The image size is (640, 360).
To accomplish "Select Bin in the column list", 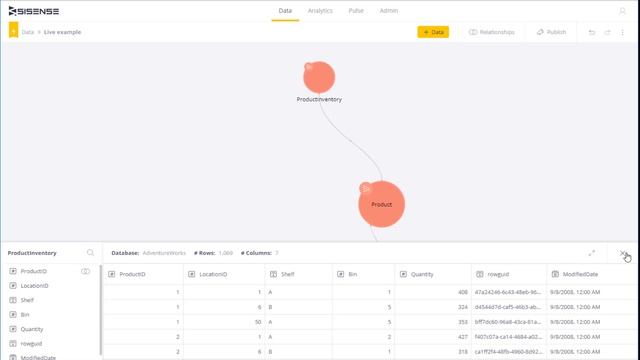I will 25,315.
